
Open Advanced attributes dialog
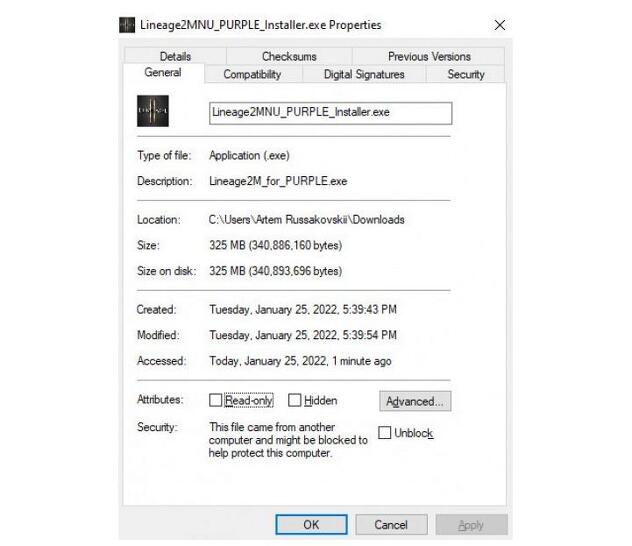415,401
